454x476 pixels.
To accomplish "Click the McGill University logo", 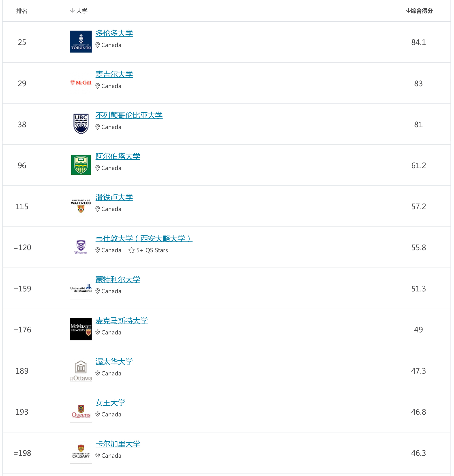I will [x=81, y=83].
